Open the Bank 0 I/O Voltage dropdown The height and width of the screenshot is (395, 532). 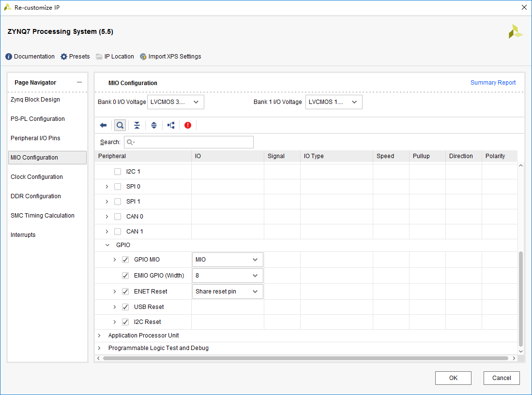coord(175,102)
